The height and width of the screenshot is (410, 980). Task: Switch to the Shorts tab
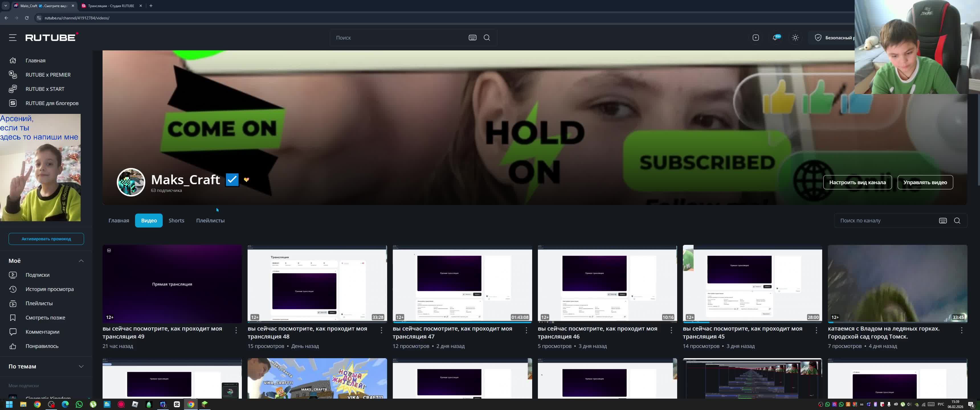(176, 221)
